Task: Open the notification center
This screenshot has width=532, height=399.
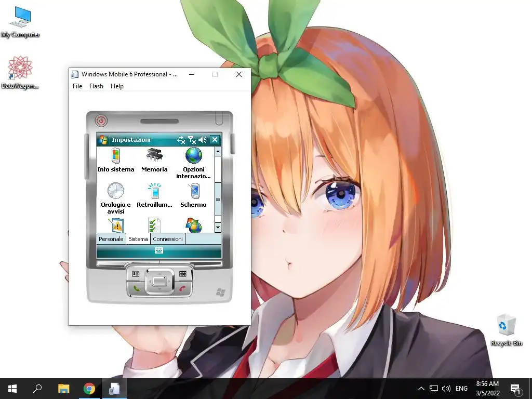Action: point(515,389)
